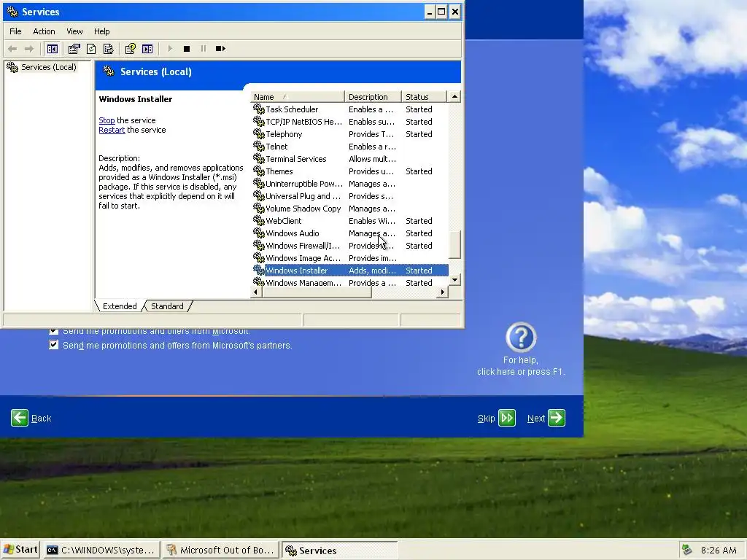The image size is (747, 560).
Task: Click the toolbar icon left of Start Service
Action: (x=147, y=49)
